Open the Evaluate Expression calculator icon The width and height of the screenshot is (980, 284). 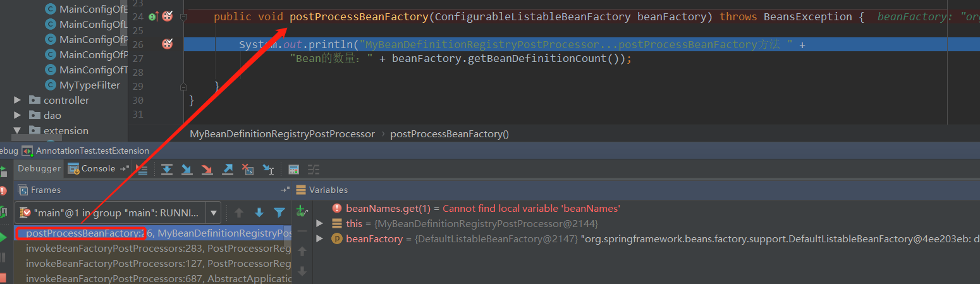tap(293, 169)
